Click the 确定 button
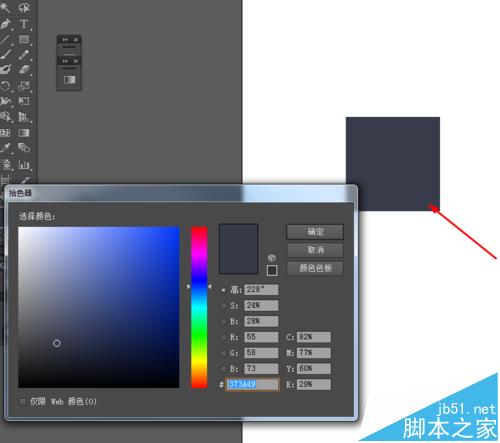500x443 pixels. (x=315, y=232)
